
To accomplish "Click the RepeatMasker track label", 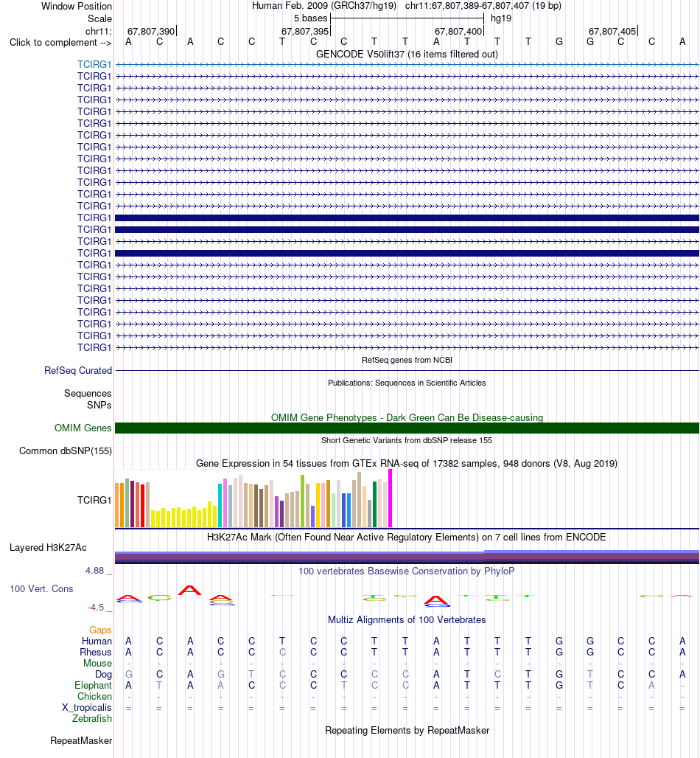I will click(x=80, y=741).
